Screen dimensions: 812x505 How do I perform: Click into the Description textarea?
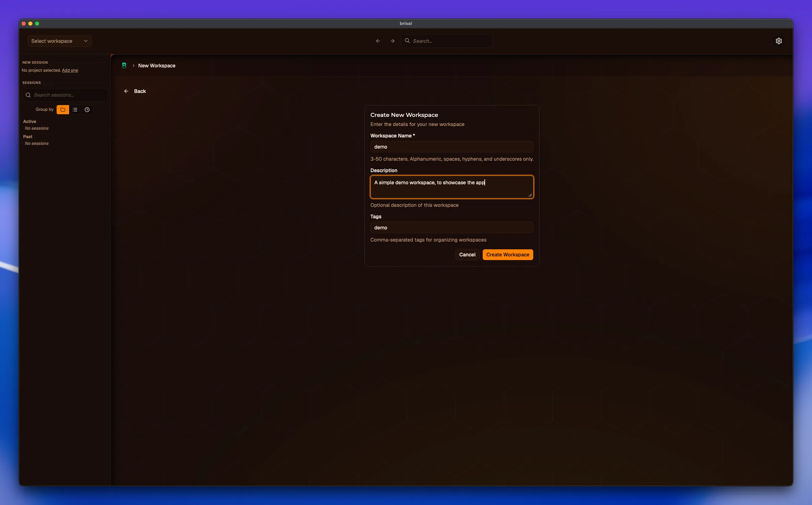coord(452,187)
